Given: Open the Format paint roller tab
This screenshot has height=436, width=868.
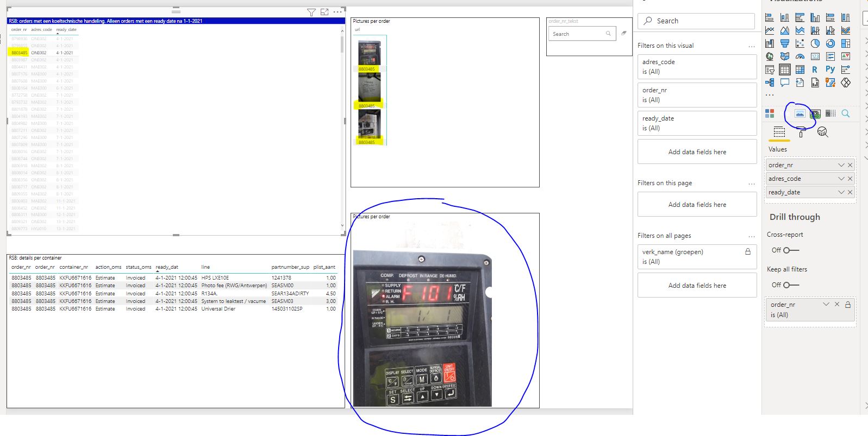Looking at the screenshot, I should click(x=801, y=132).
